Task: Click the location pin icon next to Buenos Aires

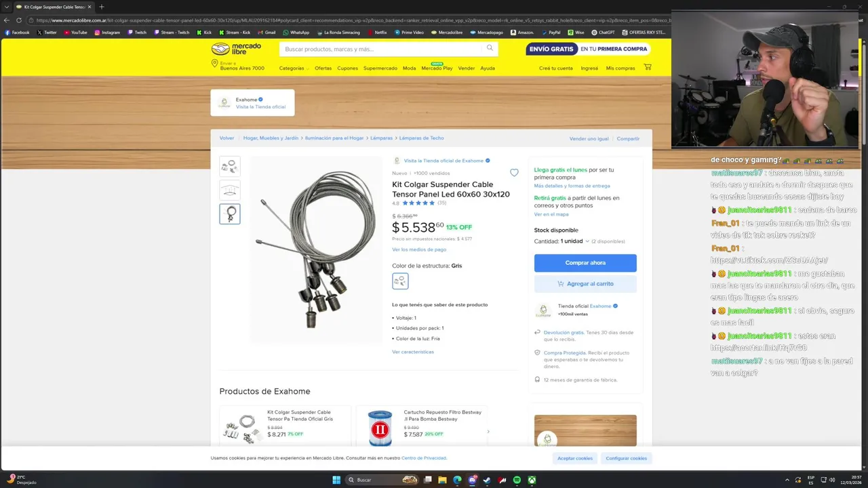Action: coord(214,64)
